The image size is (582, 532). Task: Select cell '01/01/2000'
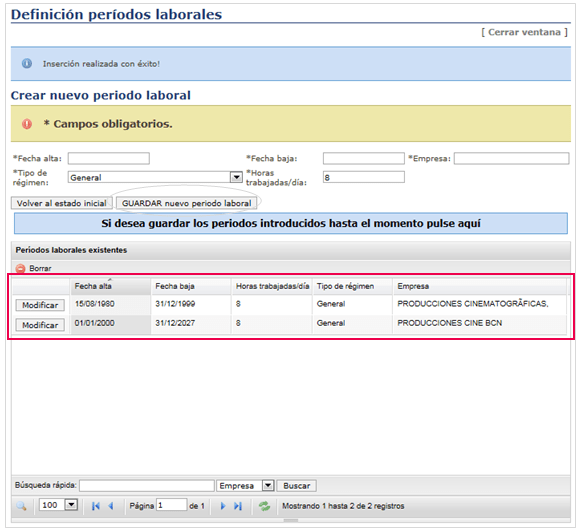(x=111, y=324)
